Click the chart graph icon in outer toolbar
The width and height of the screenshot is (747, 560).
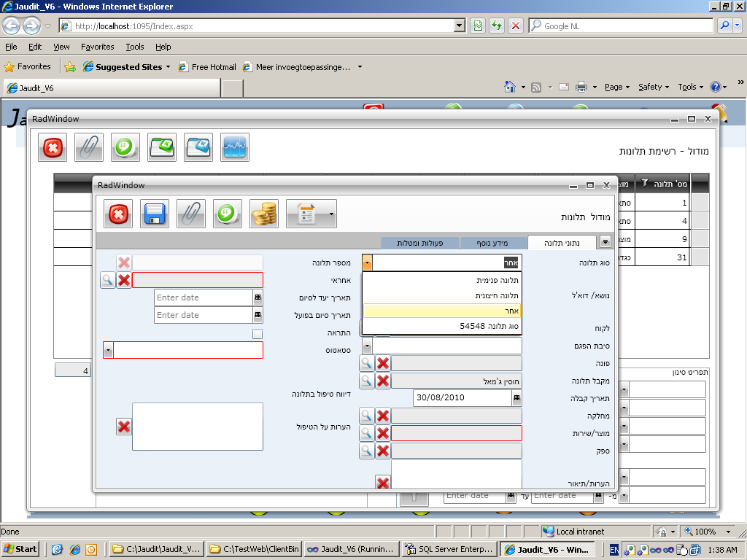pos(235,147)
